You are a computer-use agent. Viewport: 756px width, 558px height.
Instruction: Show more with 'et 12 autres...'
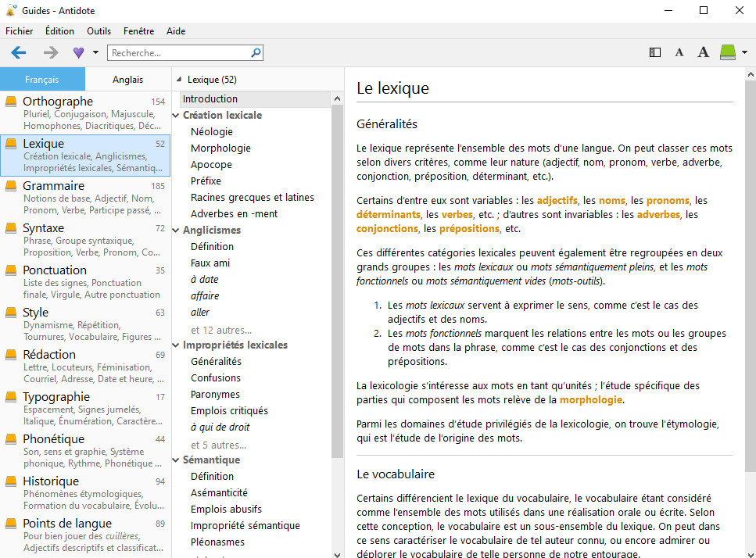[221, 330]
